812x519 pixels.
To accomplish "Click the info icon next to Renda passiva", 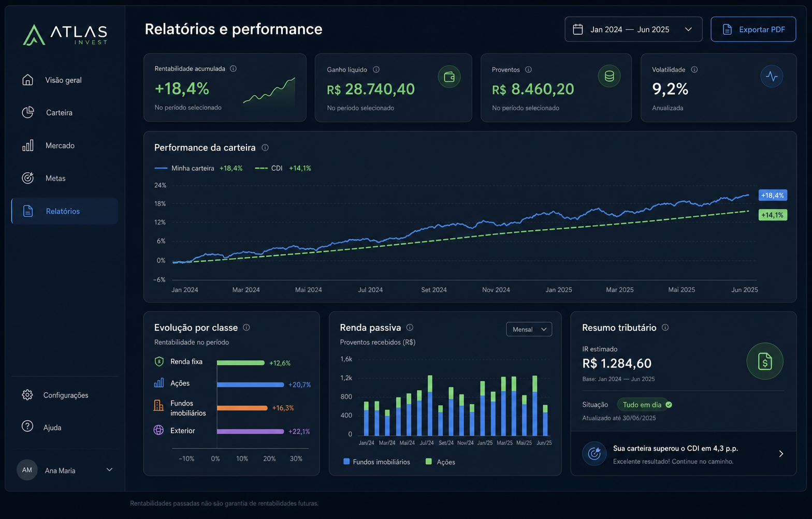I will [410, 328].
